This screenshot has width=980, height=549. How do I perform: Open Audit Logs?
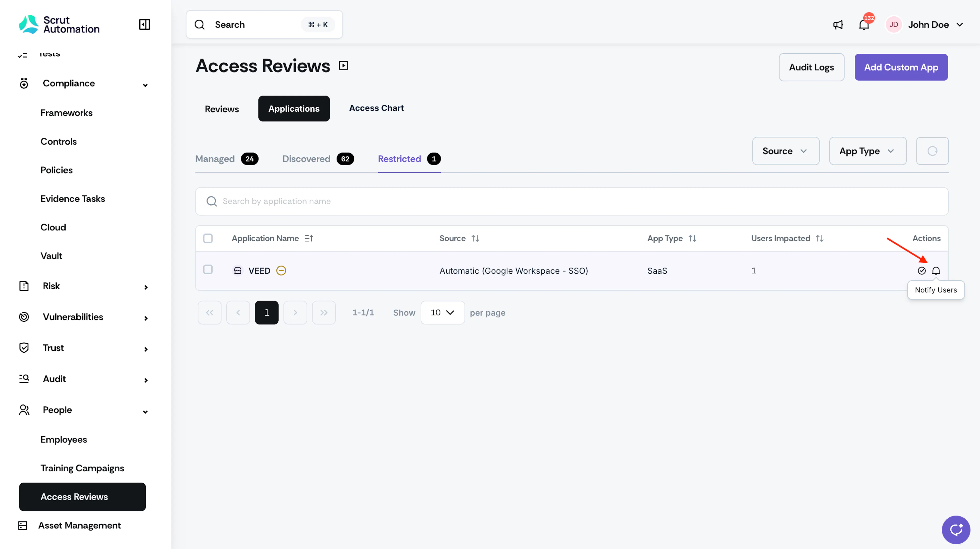[811, 67]
